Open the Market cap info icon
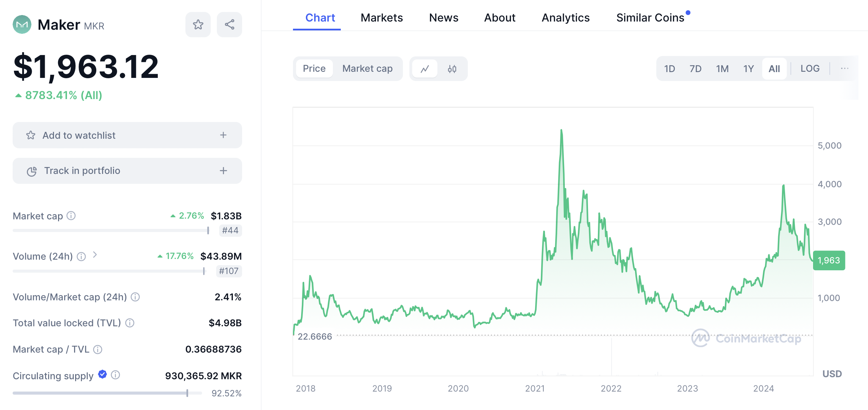The image size is (868, 410). [x=71, y=216]
